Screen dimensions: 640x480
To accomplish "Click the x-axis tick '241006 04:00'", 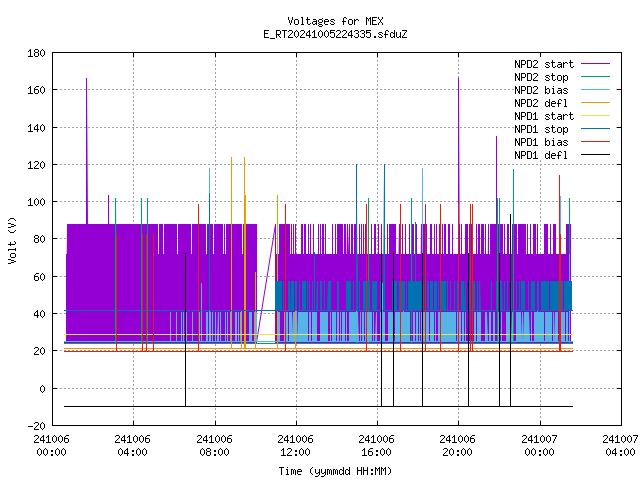I will (133, 446).
